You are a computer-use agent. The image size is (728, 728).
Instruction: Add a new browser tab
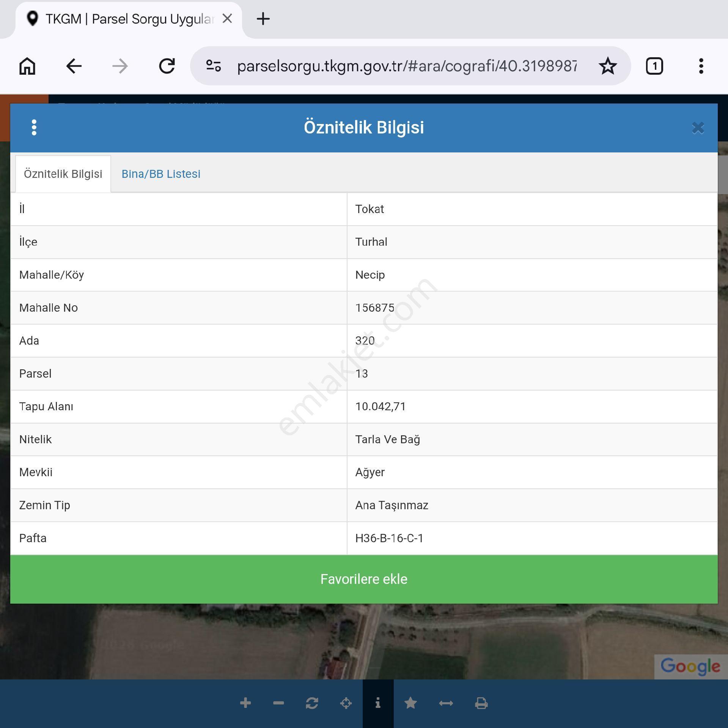pyautogui.click(x=263, y=19)
